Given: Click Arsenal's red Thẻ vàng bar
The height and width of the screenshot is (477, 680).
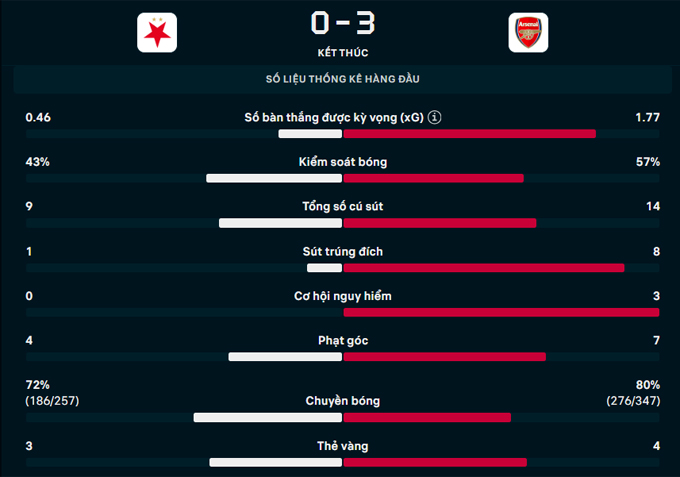Looking at the screenshot, I should point(435,462).
